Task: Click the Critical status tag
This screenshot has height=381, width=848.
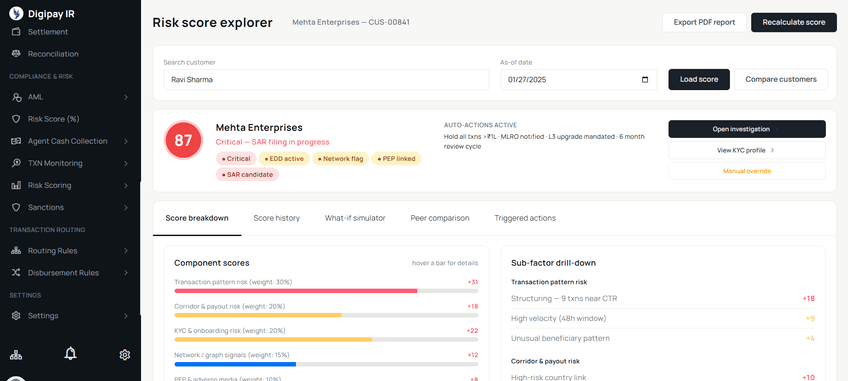Action: point(236,159)
